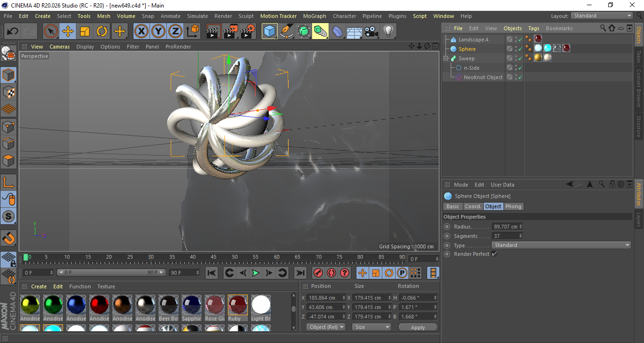Toggle n-Side enable checkmark
Image resolution: width=644 pixels, height=343 pixels.
coord(520,68)
